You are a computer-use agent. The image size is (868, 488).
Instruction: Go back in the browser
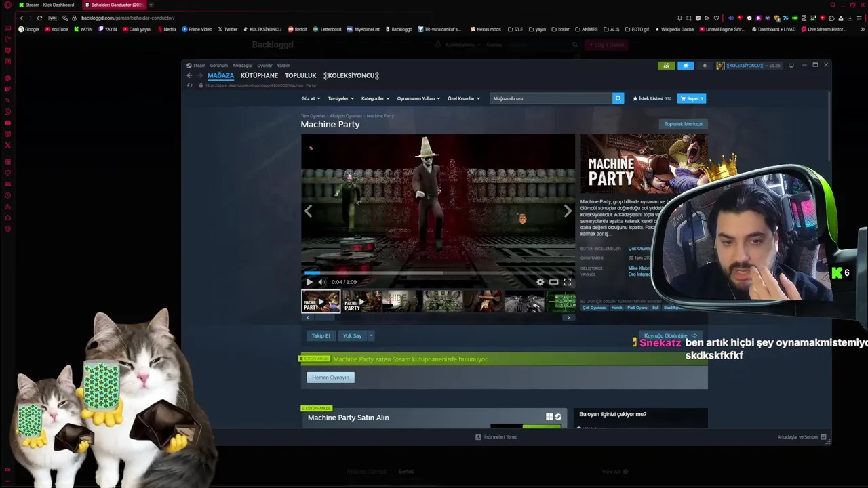click(x=22, y=18)
